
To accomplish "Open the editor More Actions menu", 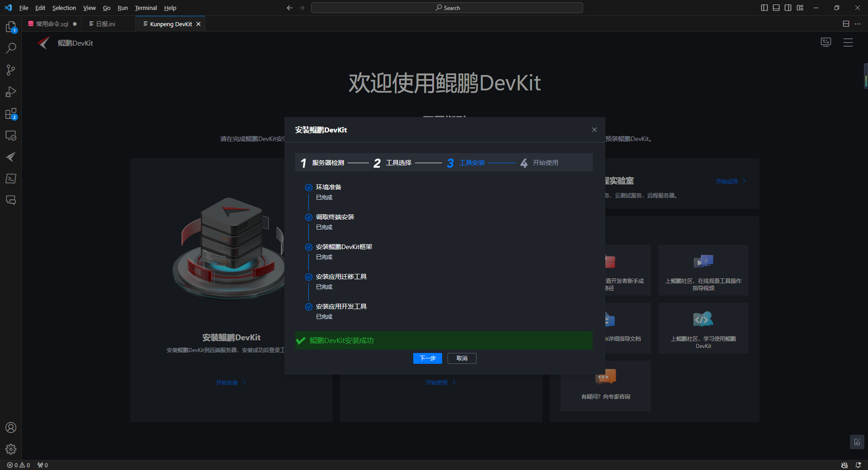I will point(858,23).
